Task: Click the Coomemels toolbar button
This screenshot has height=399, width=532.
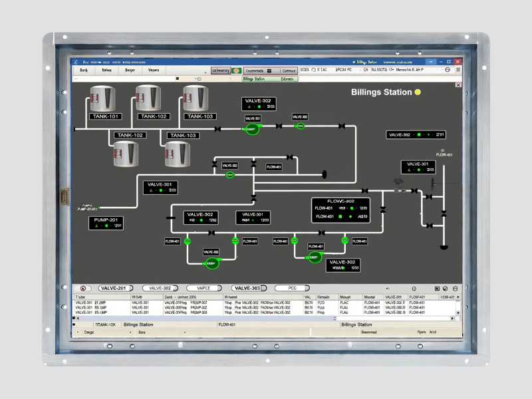Action: (255, 70)
